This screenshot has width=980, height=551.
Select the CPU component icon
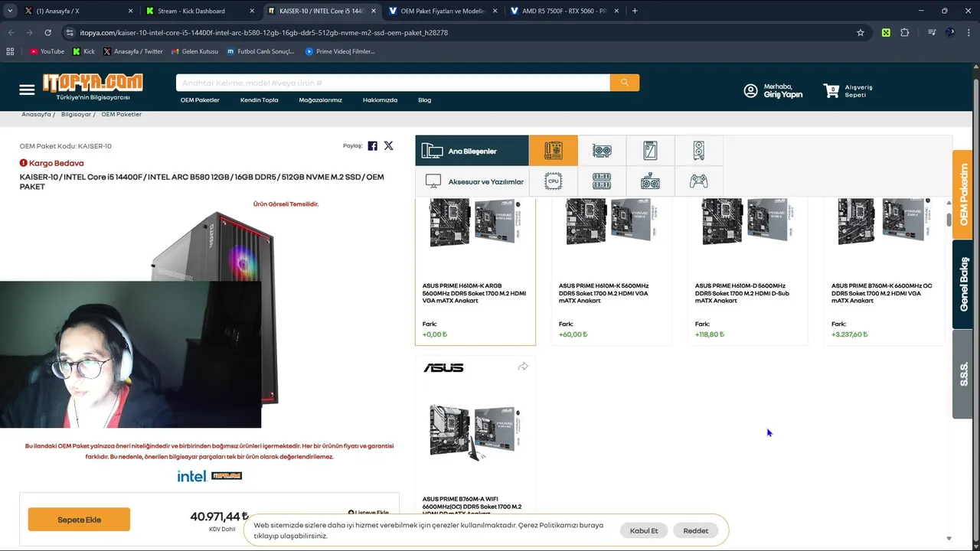553,181
